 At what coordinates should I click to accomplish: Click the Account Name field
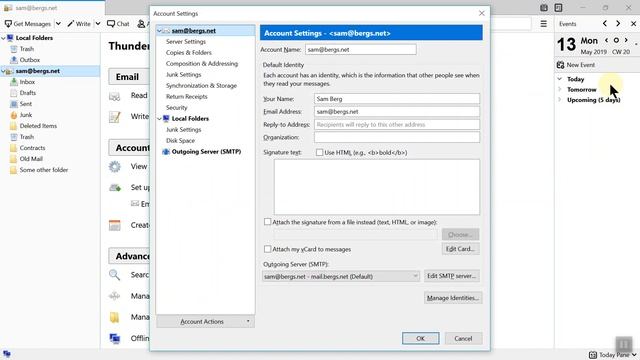(361, 50)
